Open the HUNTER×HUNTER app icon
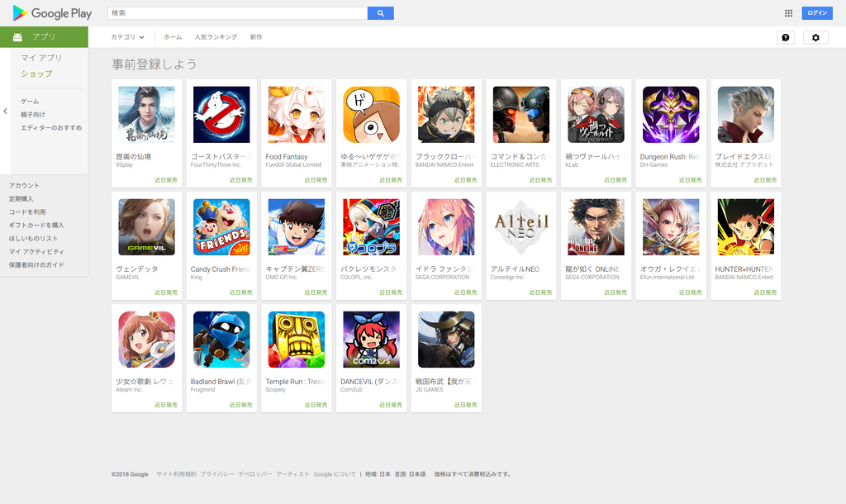Viewport: 846px width, 504px height. coord(746,227)
